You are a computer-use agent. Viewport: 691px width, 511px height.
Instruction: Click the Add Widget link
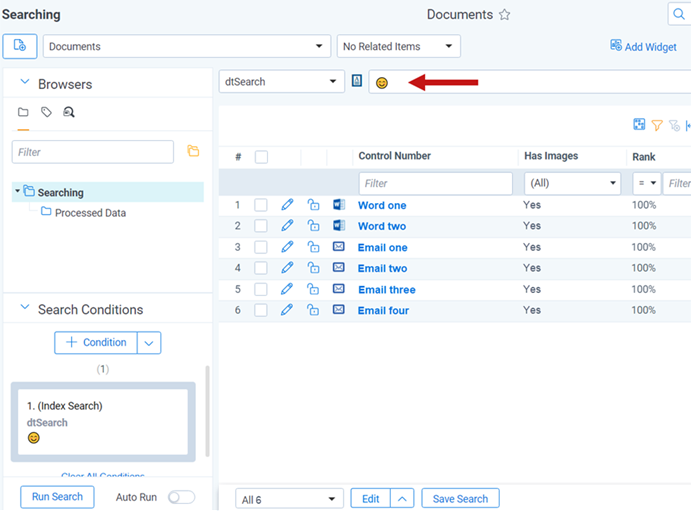click(x=650, y=47)
